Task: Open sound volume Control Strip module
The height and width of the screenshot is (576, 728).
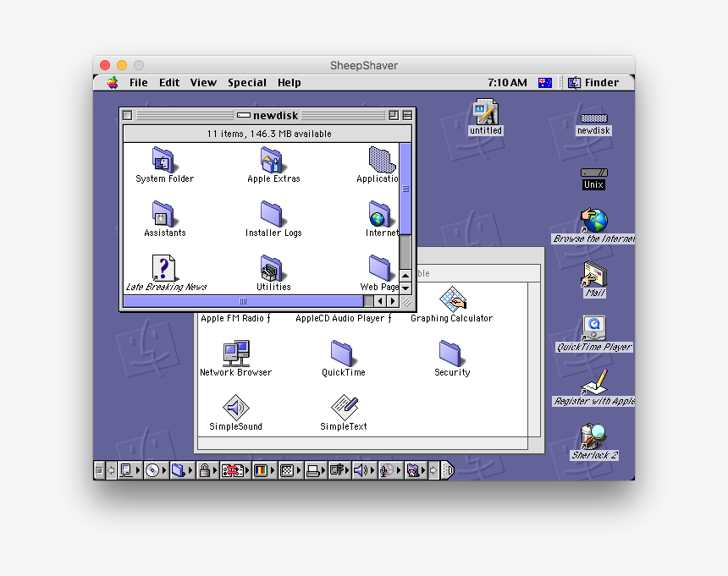Action: tap(365, 471)
